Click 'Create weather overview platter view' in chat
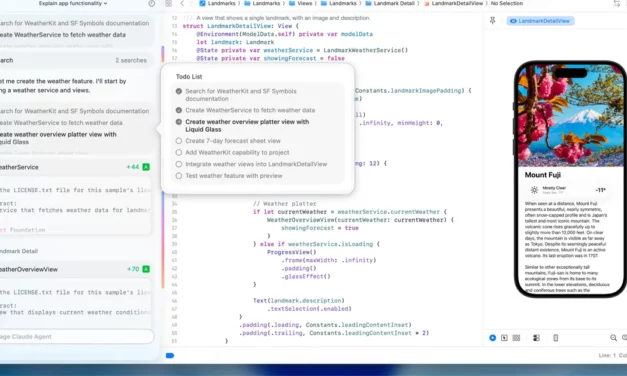Image resolution: width=627 pixels, height=376 pixels. pos(58,138)
